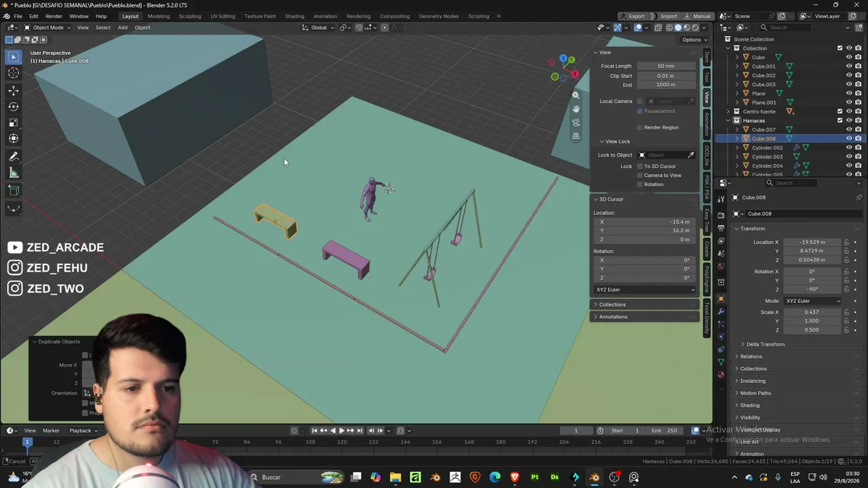
Task: Click the Scale X 0.437 field
Action: coord(812,312)
